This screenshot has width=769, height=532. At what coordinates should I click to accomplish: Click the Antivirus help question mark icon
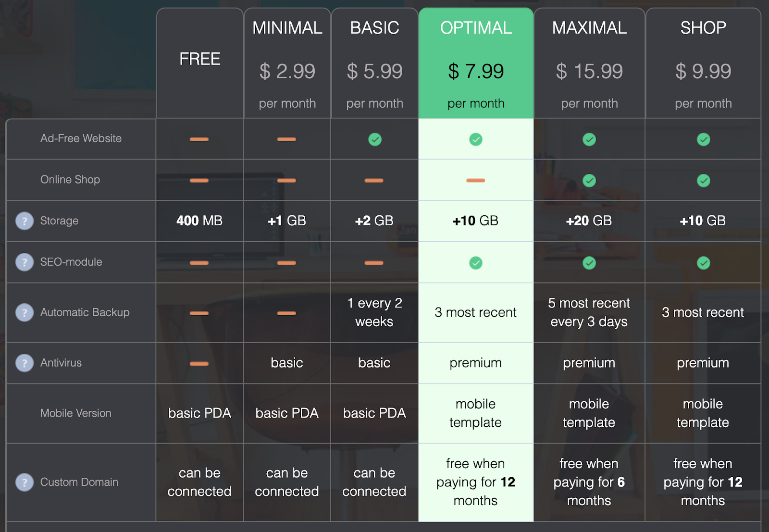[25, 363]
